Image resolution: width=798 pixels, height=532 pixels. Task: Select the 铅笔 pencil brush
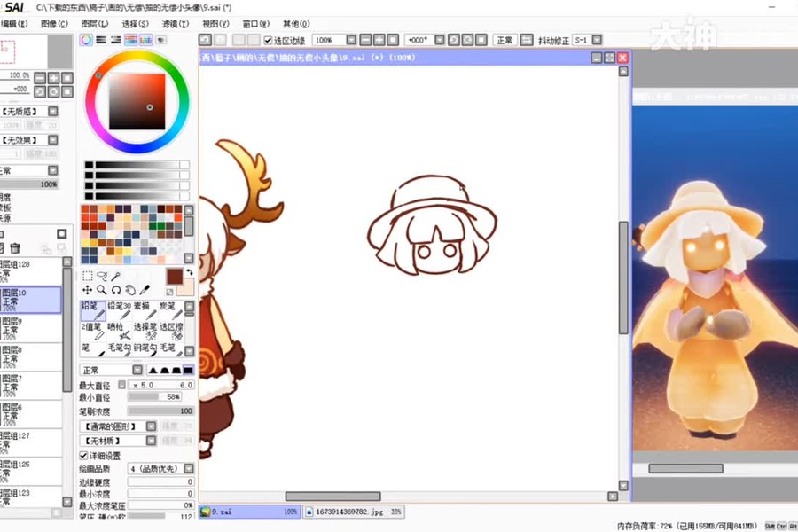tap(92, 310)
